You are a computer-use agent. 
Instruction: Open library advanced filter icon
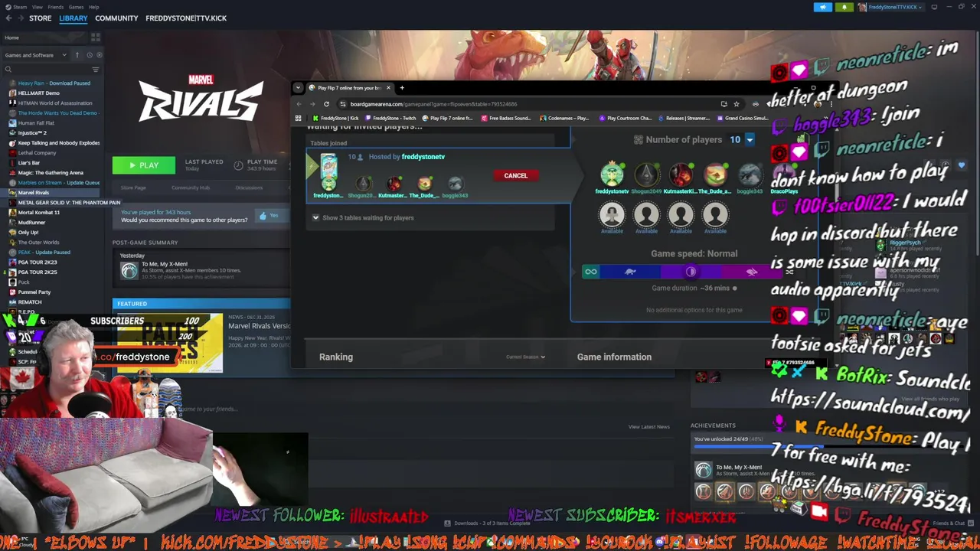pos(96,70)
